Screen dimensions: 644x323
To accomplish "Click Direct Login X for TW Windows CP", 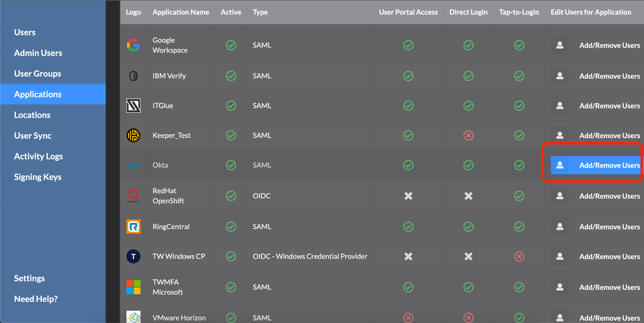I will (x=469, y=257).
